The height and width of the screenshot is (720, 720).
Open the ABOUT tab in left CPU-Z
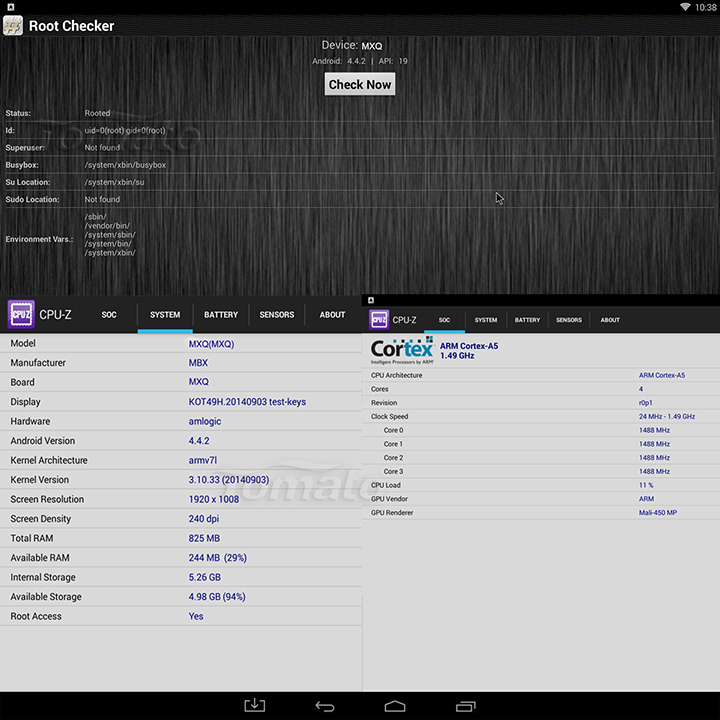coord(332,315)
